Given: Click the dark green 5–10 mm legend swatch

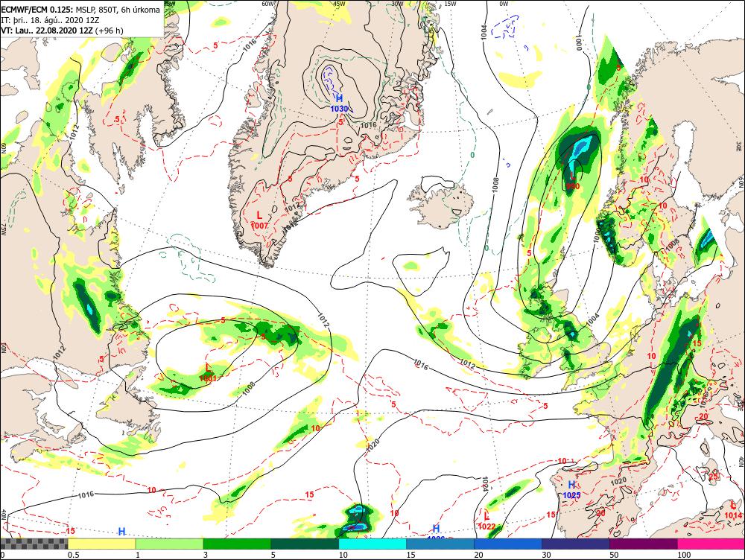Looking at the screenshot, I should tap(305, 544).
